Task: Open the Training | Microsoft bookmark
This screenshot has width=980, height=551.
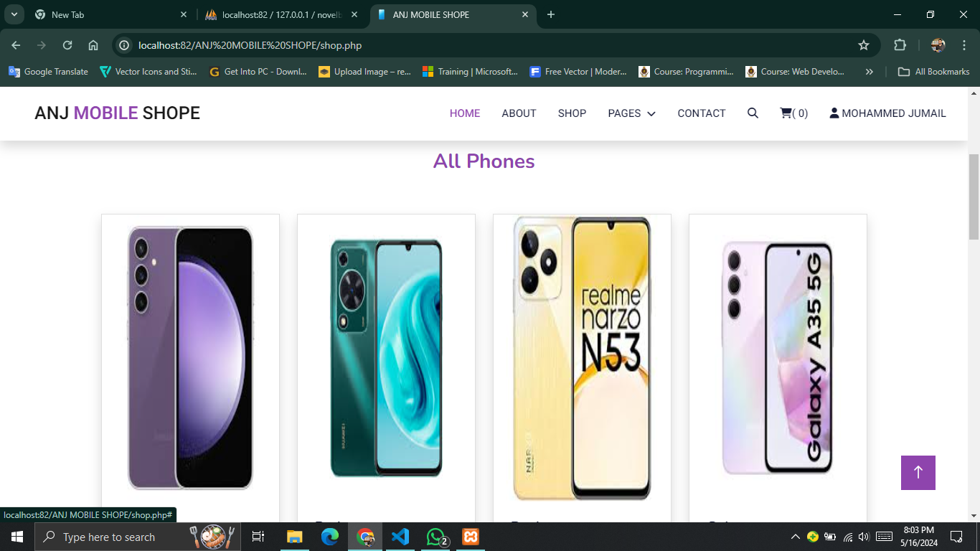Action: [x=470, y=72]
